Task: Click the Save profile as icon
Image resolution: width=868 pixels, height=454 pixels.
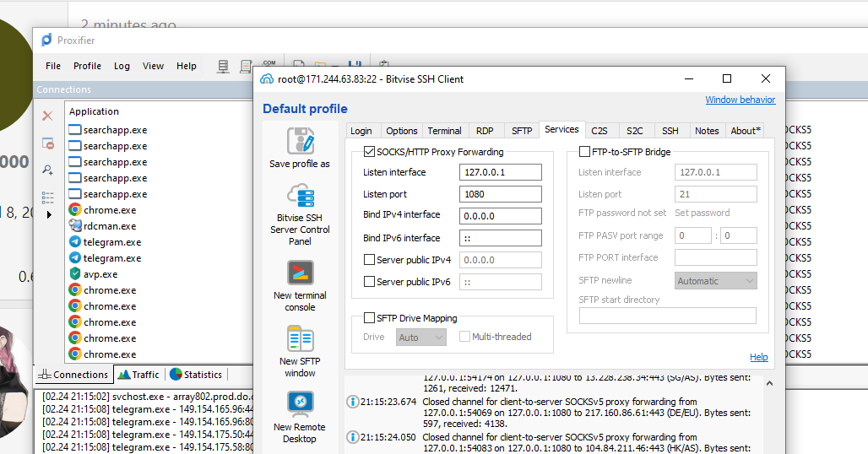Action: [300, 140]
